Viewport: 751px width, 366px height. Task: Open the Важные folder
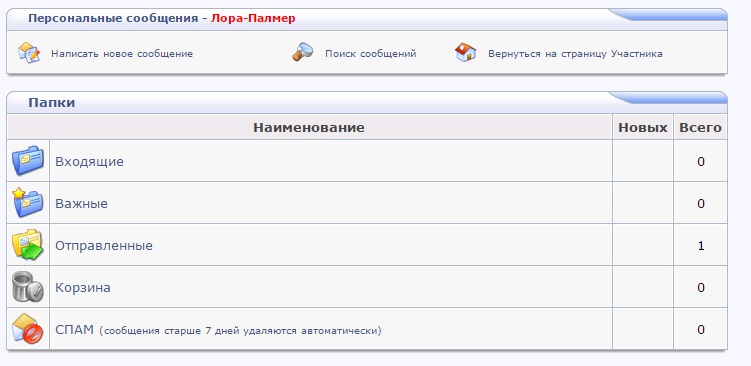click(x=81, y=204)
